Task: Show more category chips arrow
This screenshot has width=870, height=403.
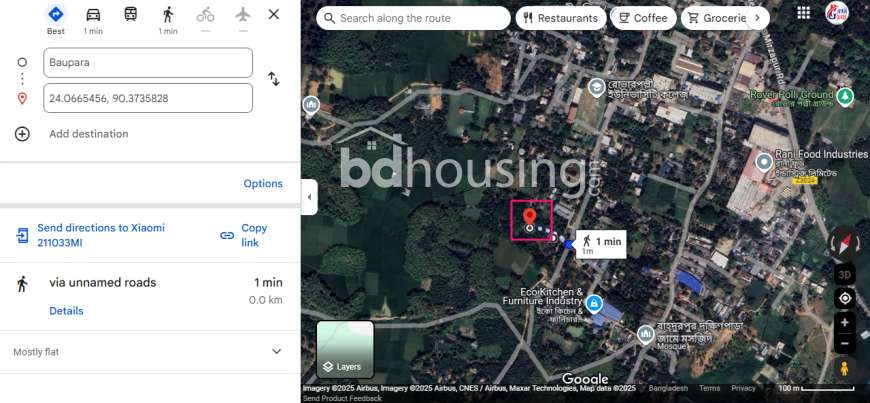Action: pyautogui.click(x=757, y=18)
